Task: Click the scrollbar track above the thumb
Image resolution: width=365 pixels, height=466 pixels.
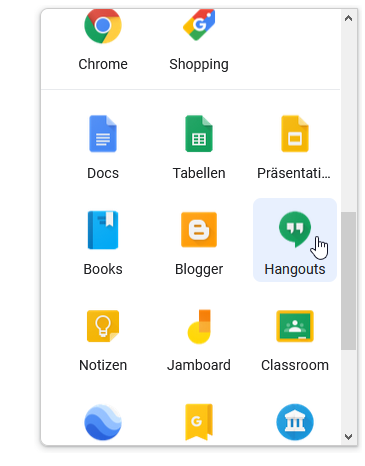Action: 348,118
